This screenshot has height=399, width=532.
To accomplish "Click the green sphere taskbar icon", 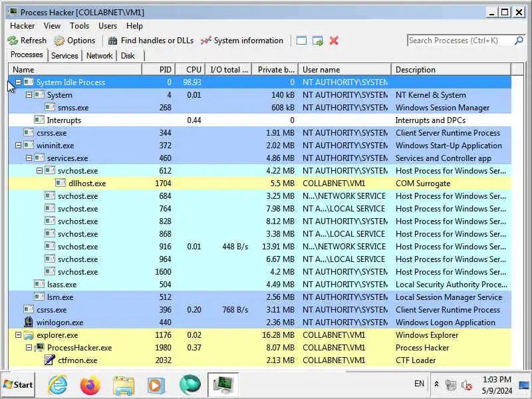I will 190,385.
